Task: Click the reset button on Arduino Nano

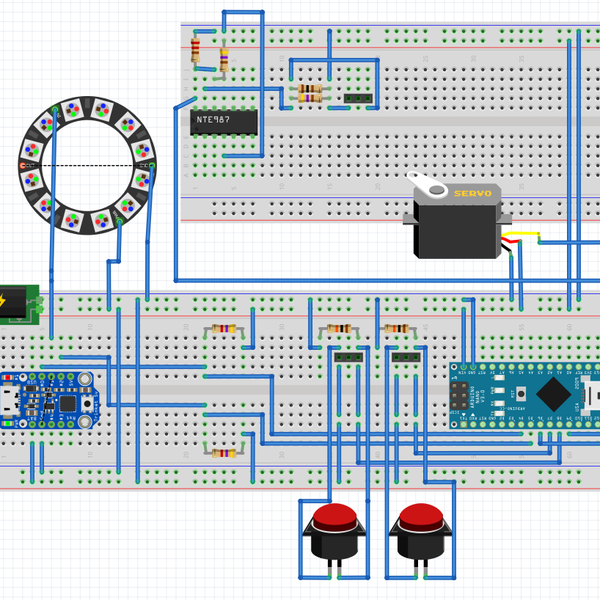Action: [521, 393]
